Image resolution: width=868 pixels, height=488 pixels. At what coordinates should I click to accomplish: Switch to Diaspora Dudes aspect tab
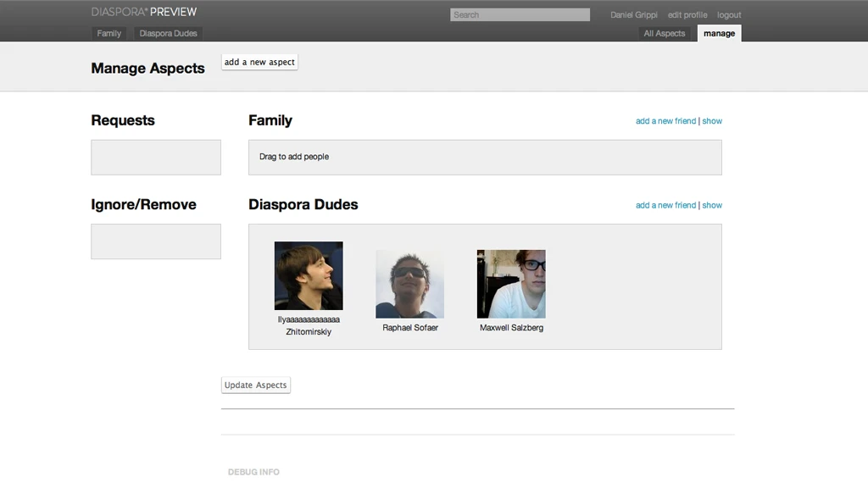tap(169, 33)
